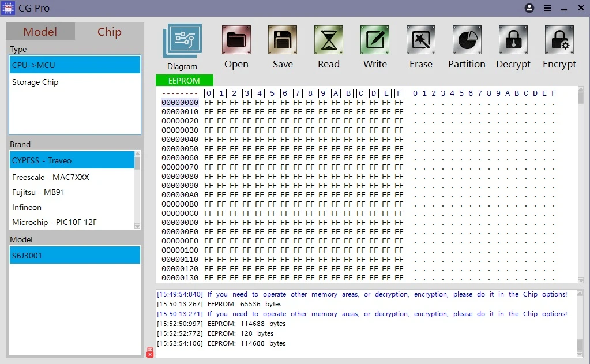Start Read with the hourglass icon
The width and height of the screenshot is (590, 364).
click(x=329, y=40)
